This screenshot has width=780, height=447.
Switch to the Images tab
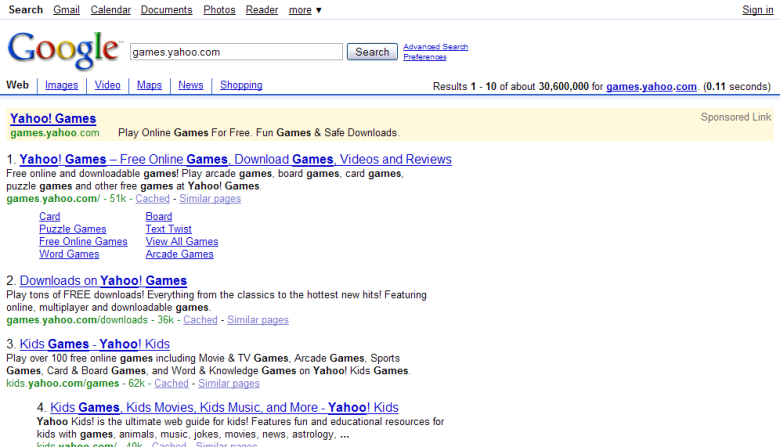[62, 85]
